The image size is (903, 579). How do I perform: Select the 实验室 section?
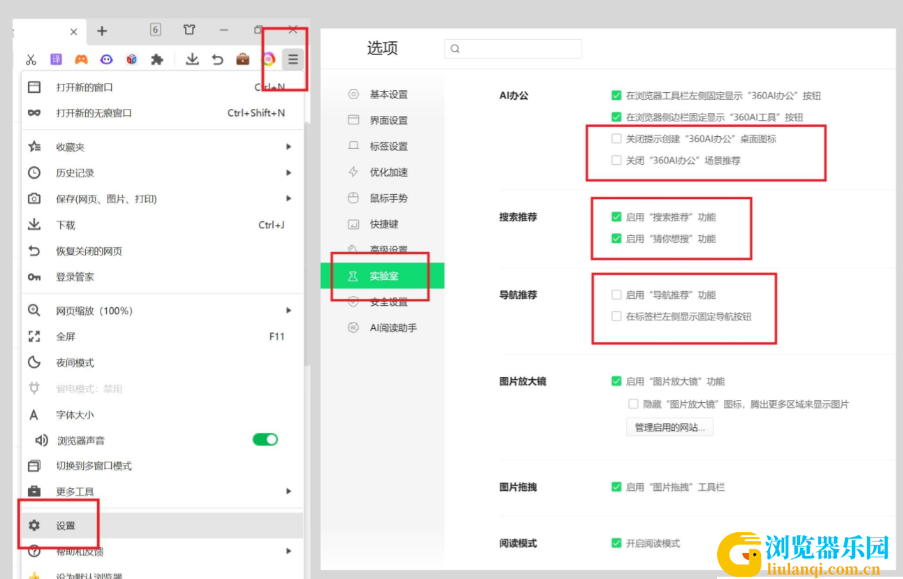(382, 276)
